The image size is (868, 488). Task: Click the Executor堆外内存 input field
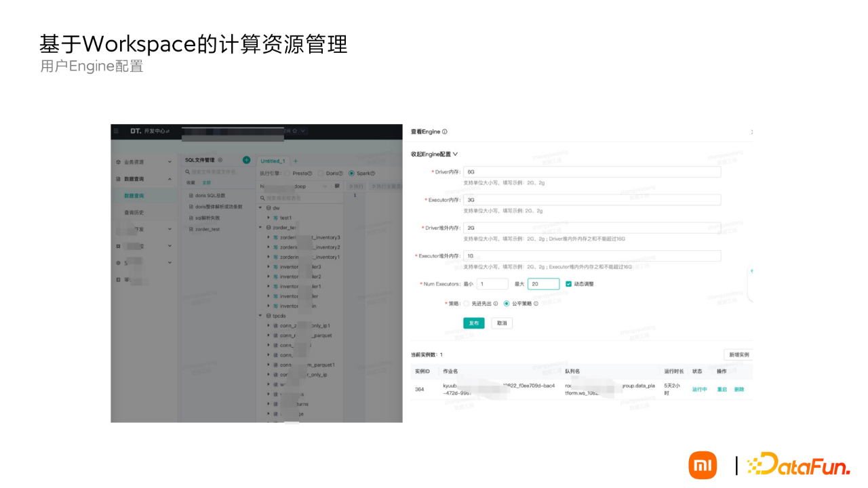pyautogui.click(x=592, y=256)
